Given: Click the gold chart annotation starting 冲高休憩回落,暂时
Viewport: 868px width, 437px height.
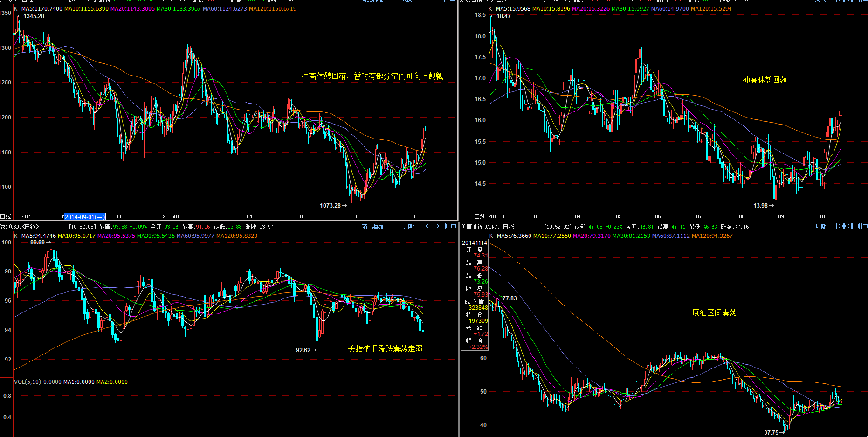Looking at the screenshot, I should 372,76.
